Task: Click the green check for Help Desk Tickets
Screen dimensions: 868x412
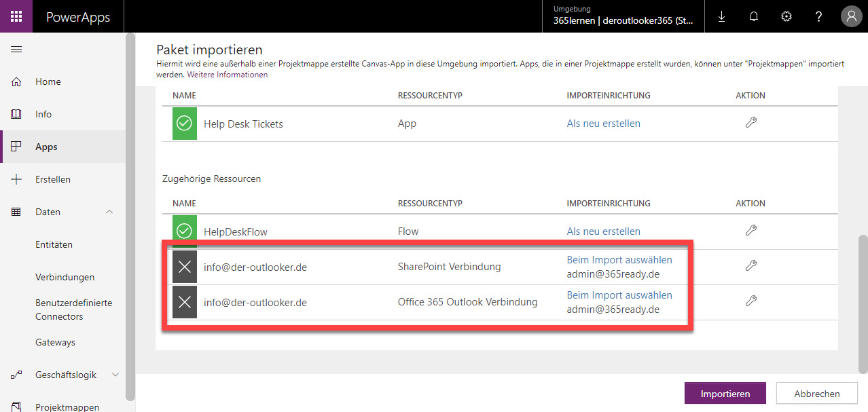Action: tap(184, 124)
